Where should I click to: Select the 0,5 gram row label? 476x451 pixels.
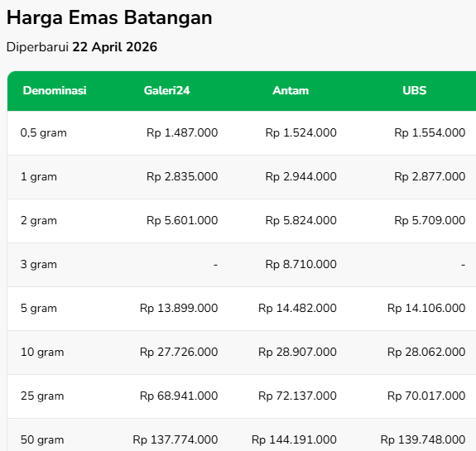43,133
